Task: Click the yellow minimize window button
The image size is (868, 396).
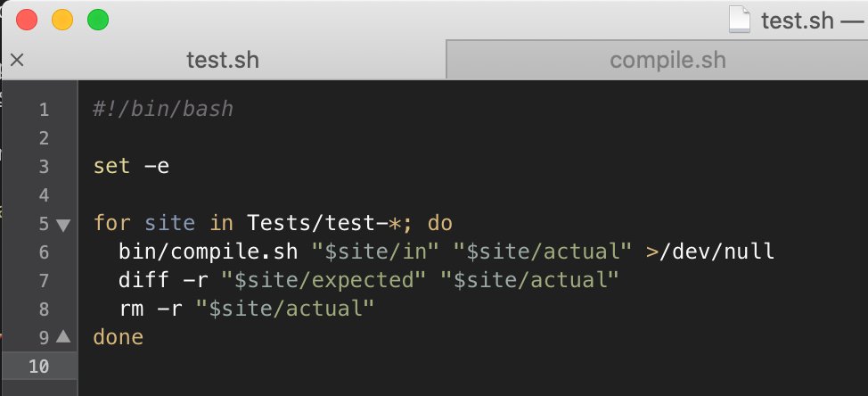Action: (62, 20)
